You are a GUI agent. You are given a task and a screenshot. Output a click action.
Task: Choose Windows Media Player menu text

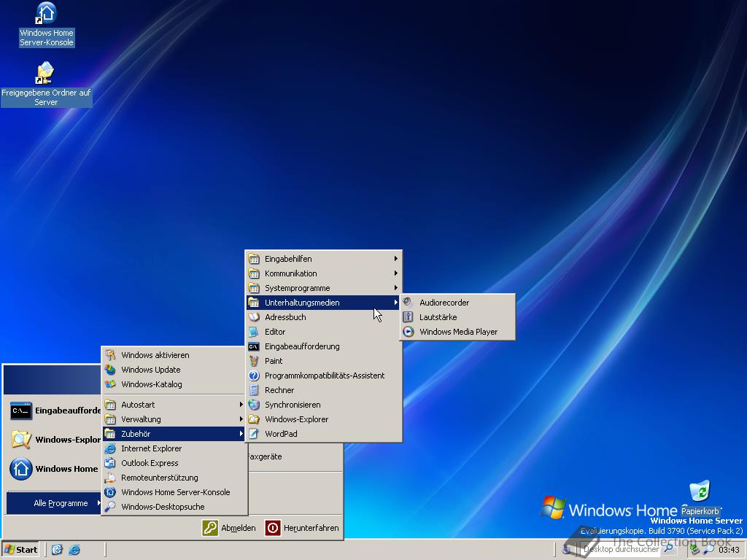pyautogui.click(x=458, y=332)
